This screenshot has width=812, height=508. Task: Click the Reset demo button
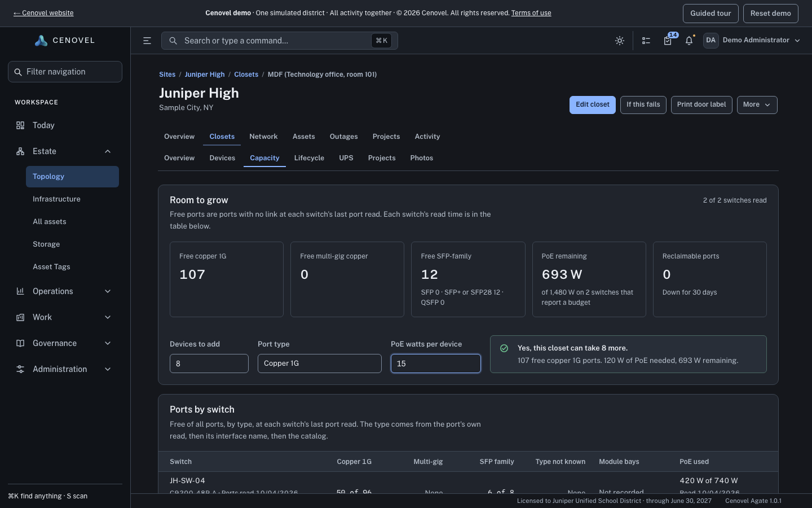click(770, 14)
